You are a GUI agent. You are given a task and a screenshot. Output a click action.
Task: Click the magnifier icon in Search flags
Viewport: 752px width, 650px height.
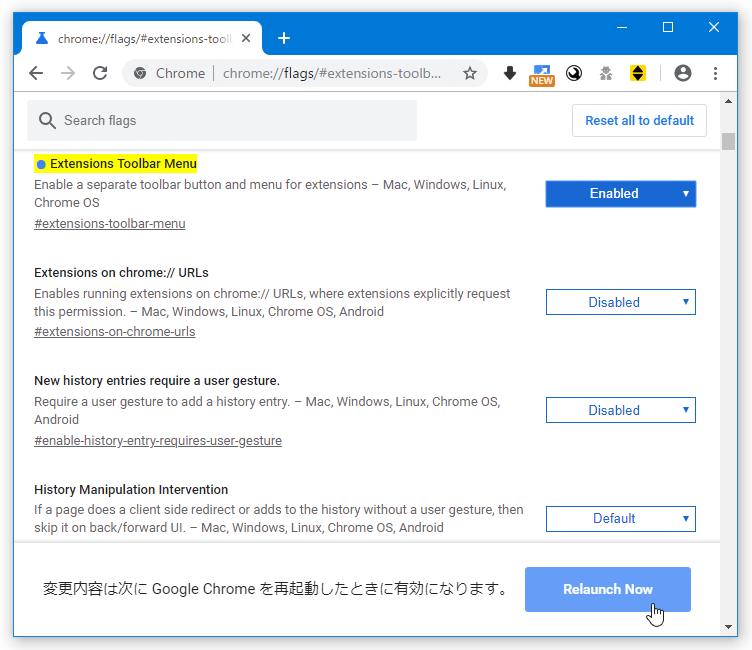pyautogui.click(x=47, y=120)
